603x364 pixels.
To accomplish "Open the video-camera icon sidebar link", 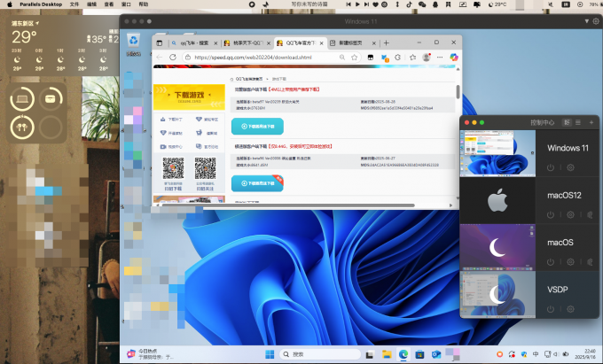I will tap(171, 147).
